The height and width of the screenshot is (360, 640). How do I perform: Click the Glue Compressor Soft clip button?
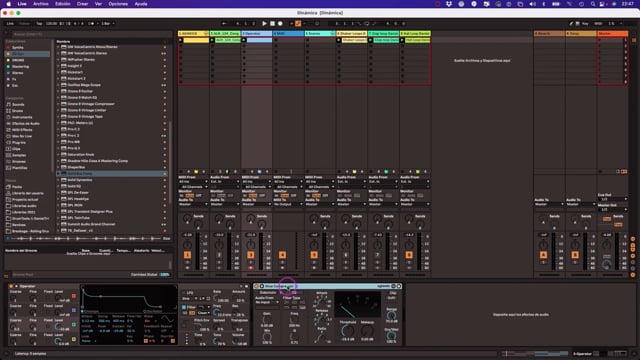point(391,298)
